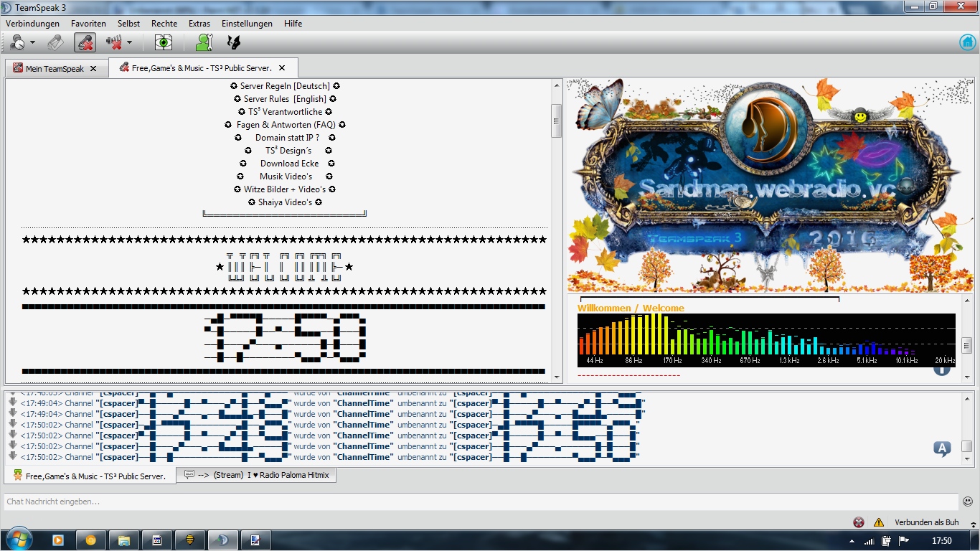Close the Mein TeamSpeak tab
980x551 pixels.
[x=93, y=69]
